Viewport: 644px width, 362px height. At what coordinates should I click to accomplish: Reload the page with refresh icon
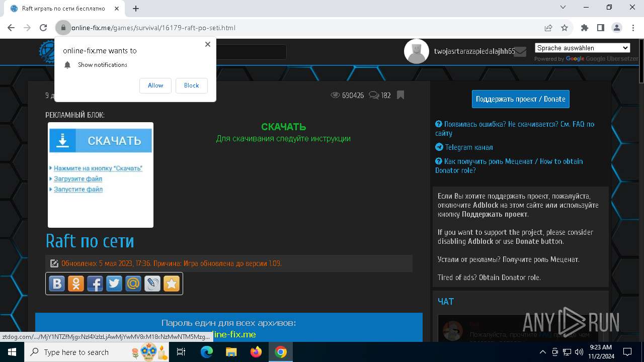43,28
